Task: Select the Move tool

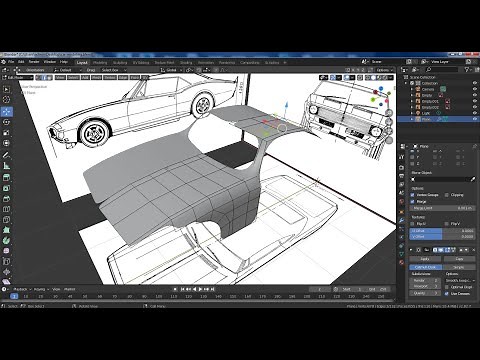Action: pyautogui.click(x=6, y=112)
